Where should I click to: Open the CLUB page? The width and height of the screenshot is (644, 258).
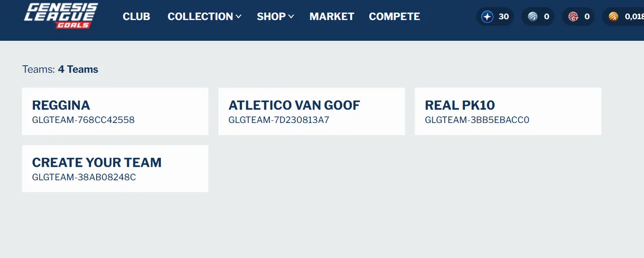coord(136,17)
